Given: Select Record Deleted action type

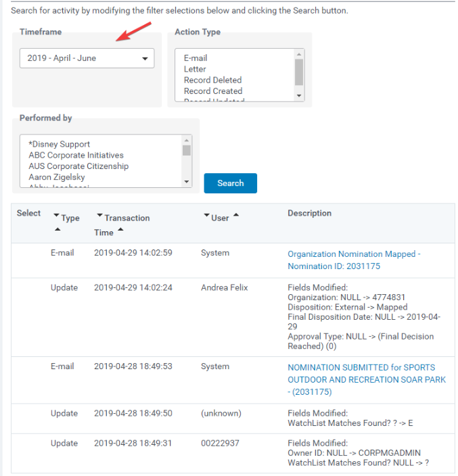Looking at the screenshot, I should pyautogui.click(x=212, y=80).
